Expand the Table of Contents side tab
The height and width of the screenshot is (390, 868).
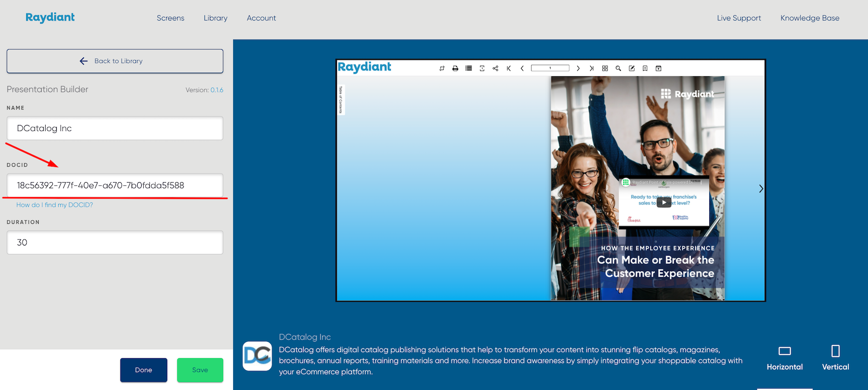coord(341,99)
